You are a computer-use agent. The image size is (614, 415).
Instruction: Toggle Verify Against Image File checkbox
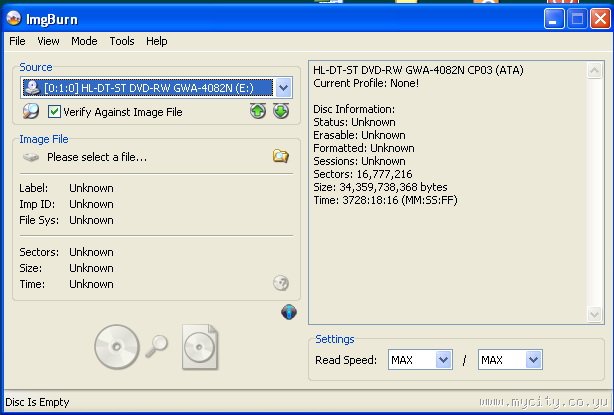(54, 112)
